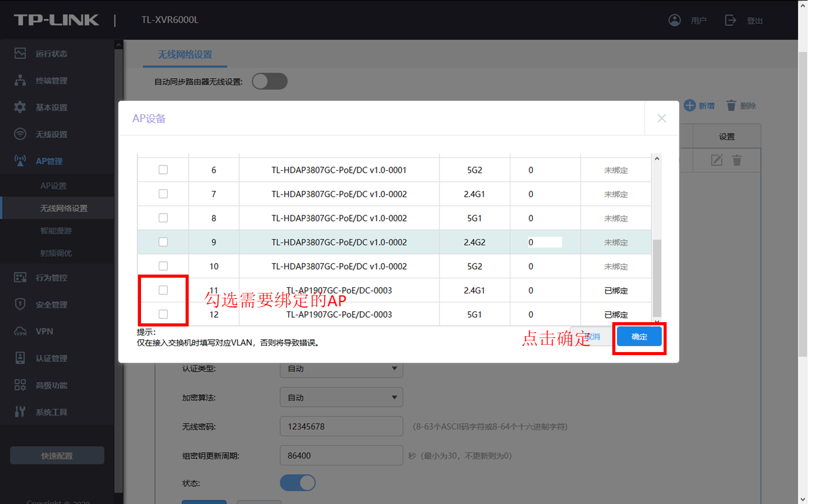Check the box for row 12
Screen dimensions: 829x504
pyautogui.click(x=163, y=314)
